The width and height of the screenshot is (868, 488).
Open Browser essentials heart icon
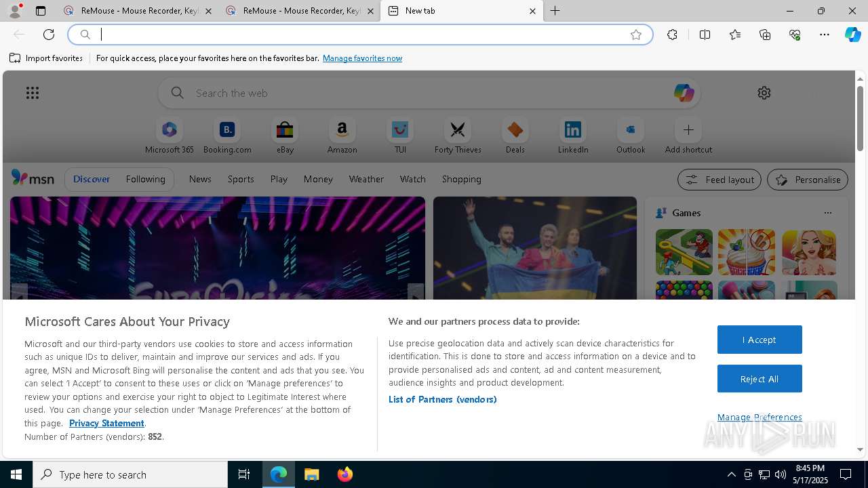795,35
